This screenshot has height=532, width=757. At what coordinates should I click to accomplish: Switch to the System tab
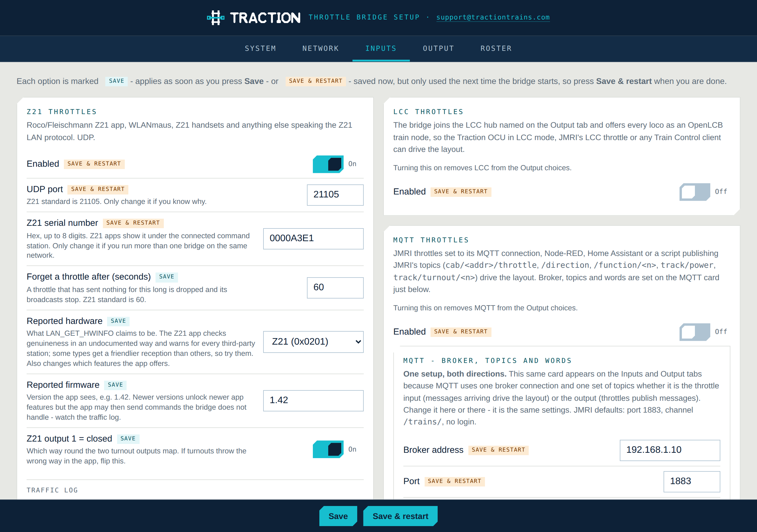click(261, 48)
